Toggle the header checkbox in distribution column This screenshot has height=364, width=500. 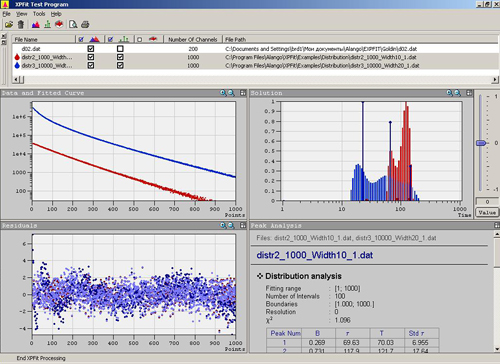[81, 39]
